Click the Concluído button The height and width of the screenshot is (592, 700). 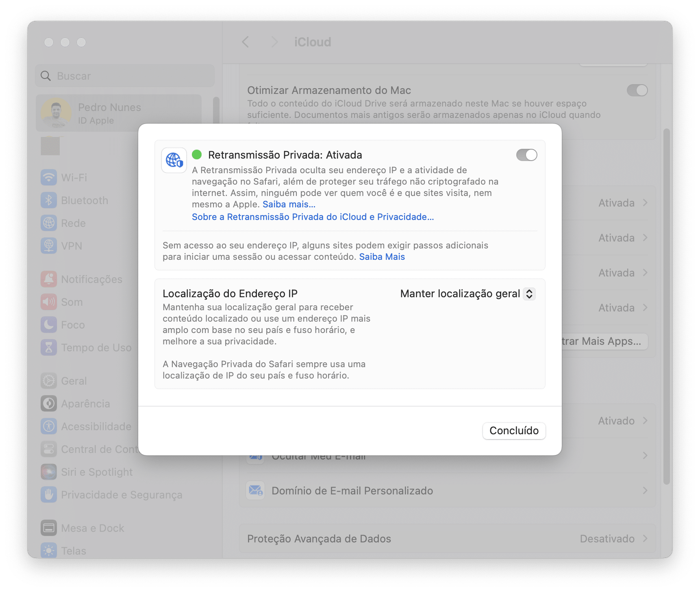coord(514,431)
